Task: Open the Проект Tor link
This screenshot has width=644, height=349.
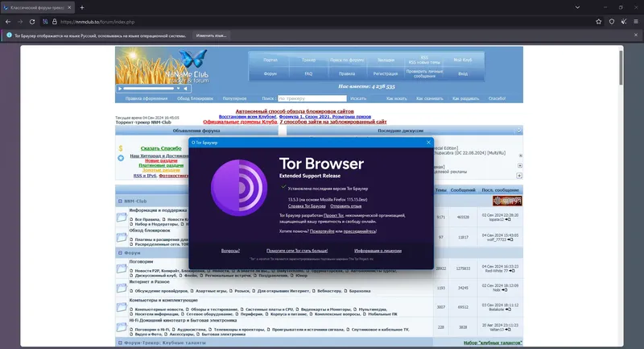Action: pos(333,215)
